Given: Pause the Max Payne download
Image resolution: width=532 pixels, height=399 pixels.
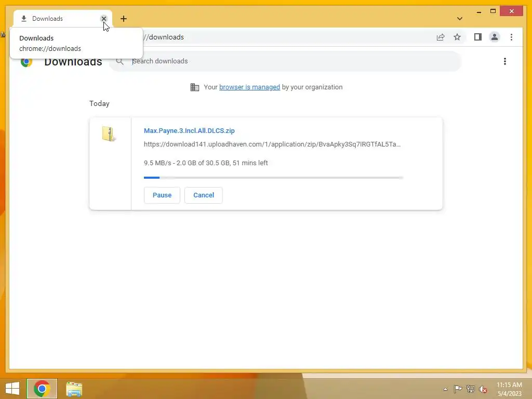Looking at the screenshot, I should (x=162, y=195).
